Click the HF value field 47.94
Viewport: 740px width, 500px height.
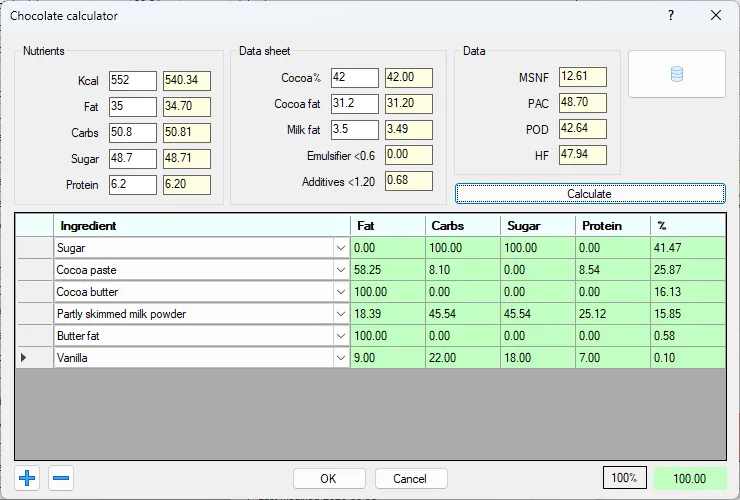(583, 155)
